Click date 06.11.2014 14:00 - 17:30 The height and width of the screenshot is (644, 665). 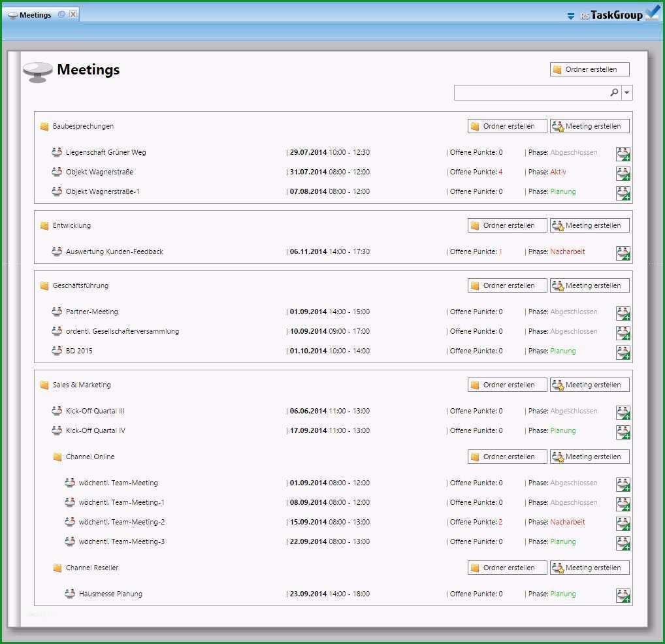(329, 251)
